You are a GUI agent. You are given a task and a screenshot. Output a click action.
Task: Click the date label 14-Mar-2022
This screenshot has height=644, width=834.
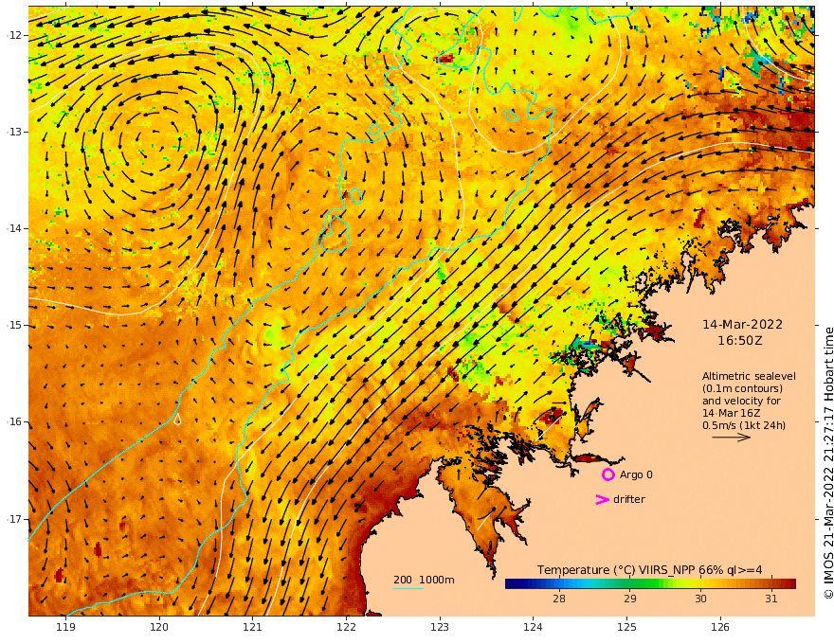[x=742, y=324]
